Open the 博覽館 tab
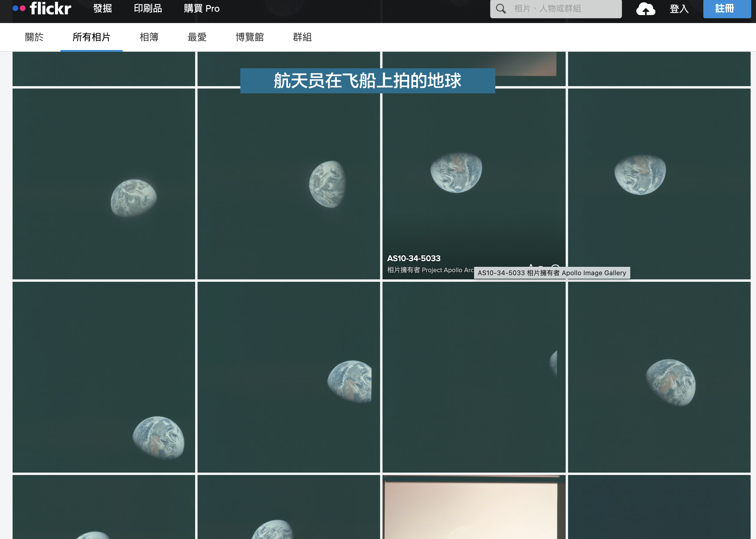The height and width of the screenshot is (539, 756). click(250, 37)
